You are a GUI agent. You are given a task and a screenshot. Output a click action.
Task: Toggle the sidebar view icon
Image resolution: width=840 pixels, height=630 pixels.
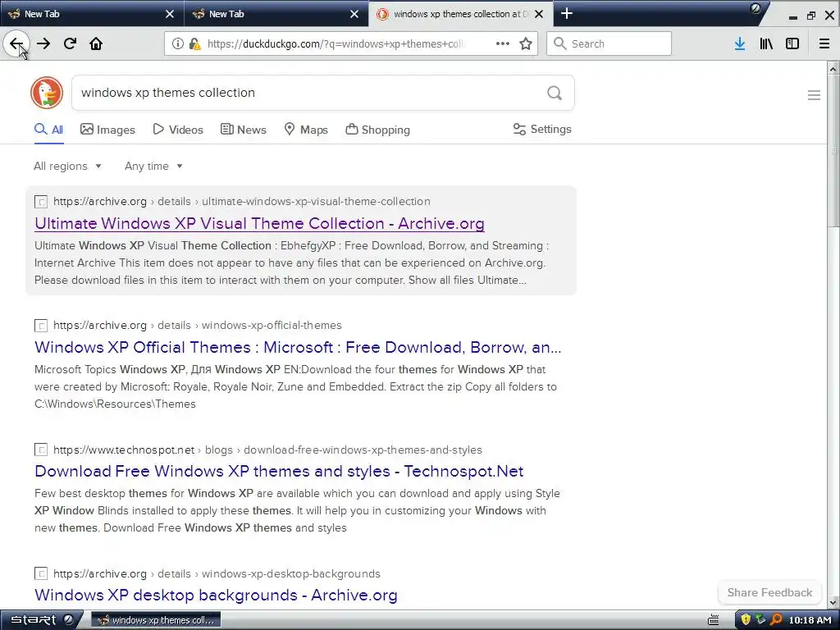tap(792, 43)
